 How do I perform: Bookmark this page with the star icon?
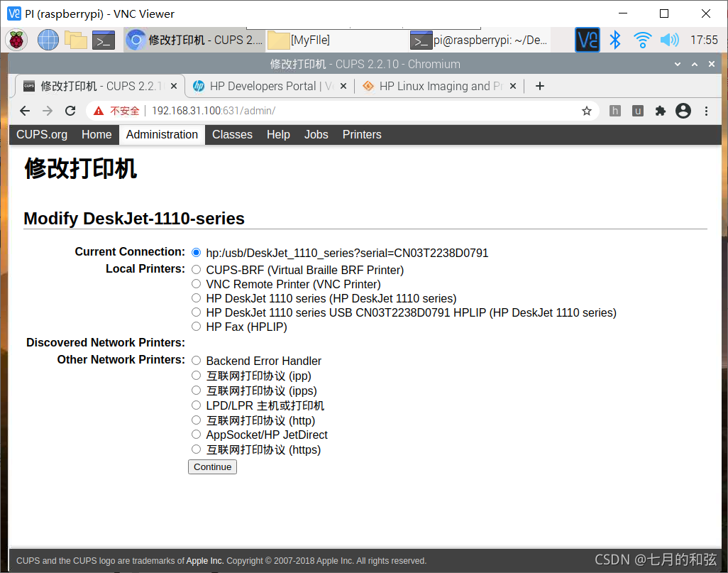pyautogui.click(x=586, y=111)
